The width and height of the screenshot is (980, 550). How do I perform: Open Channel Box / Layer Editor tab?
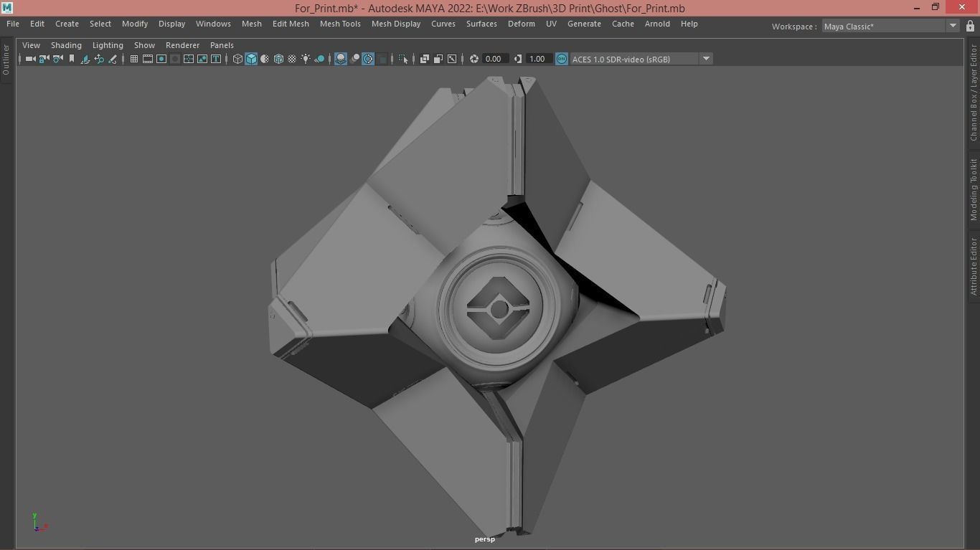coord(974,93)
